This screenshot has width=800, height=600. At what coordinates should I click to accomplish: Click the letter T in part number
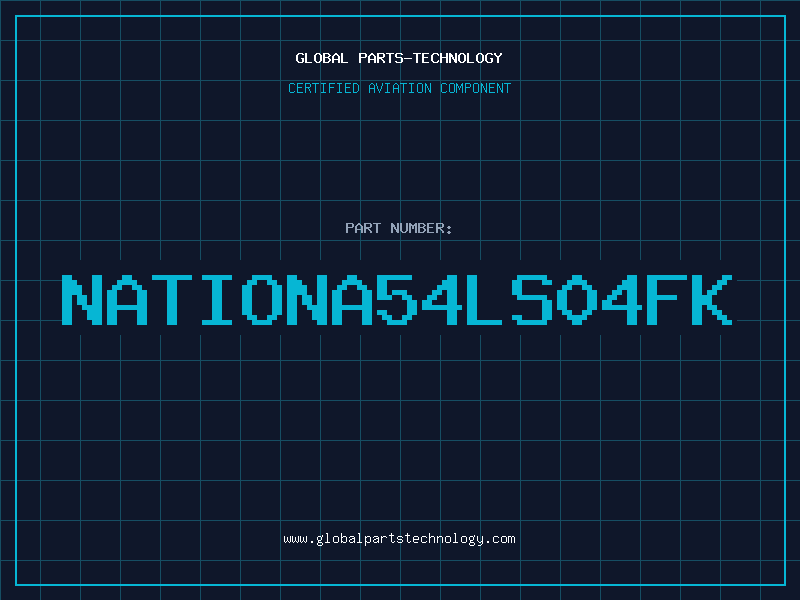tap(173, 299)
